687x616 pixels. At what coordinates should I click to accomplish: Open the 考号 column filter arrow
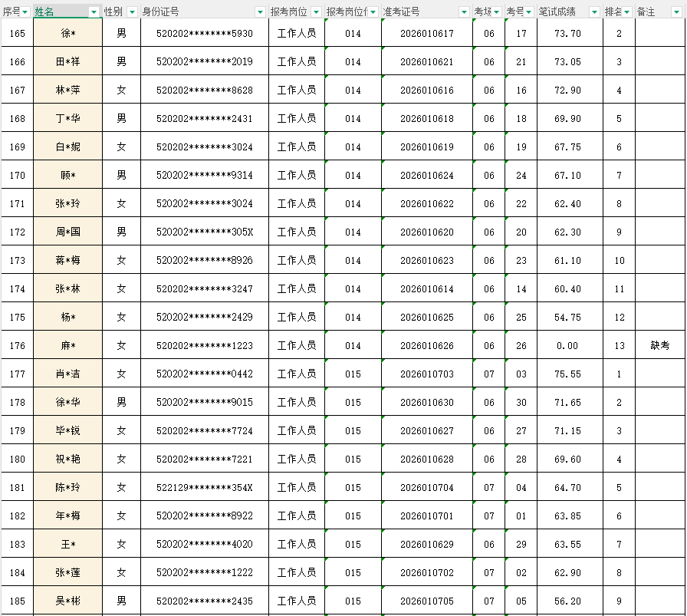click(x=529, y=12)
